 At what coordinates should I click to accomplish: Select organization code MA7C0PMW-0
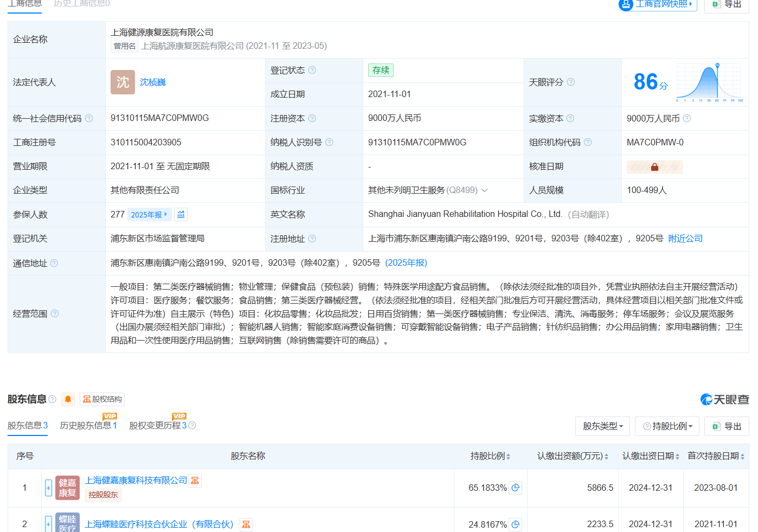[x=655, y=143]
